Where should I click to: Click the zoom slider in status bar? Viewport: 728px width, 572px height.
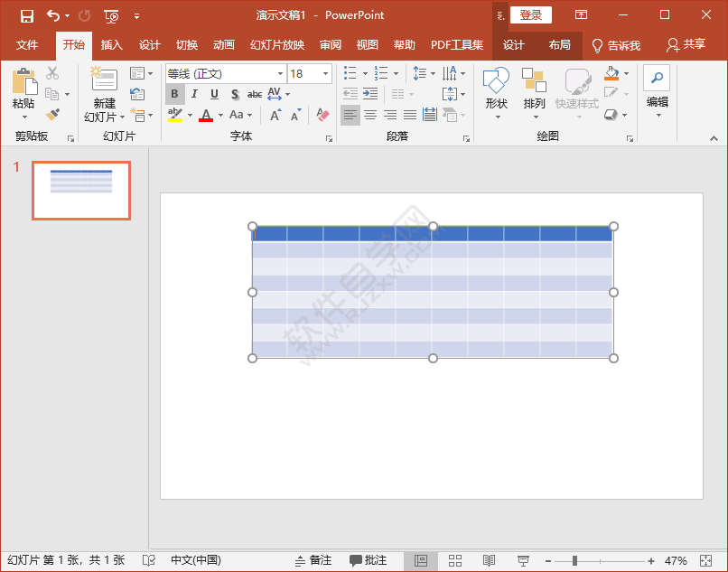(575, 561)
